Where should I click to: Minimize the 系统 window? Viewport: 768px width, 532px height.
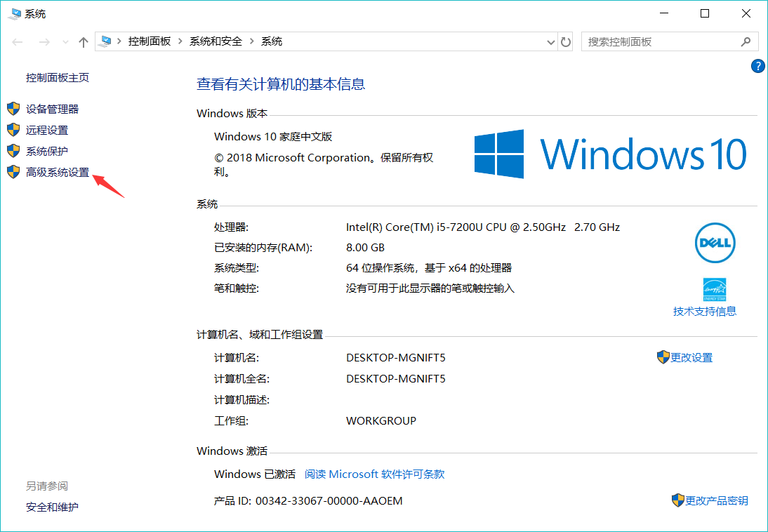tap(663, 14)
